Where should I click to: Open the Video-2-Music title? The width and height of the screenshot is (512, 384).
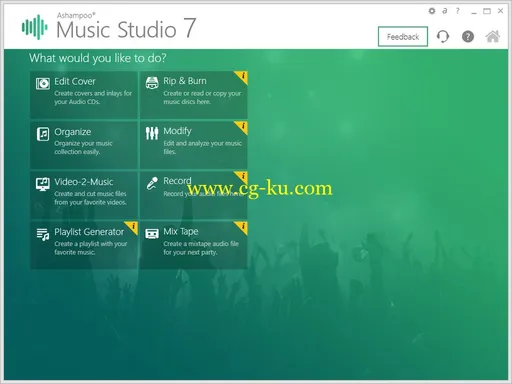(84, 182)
